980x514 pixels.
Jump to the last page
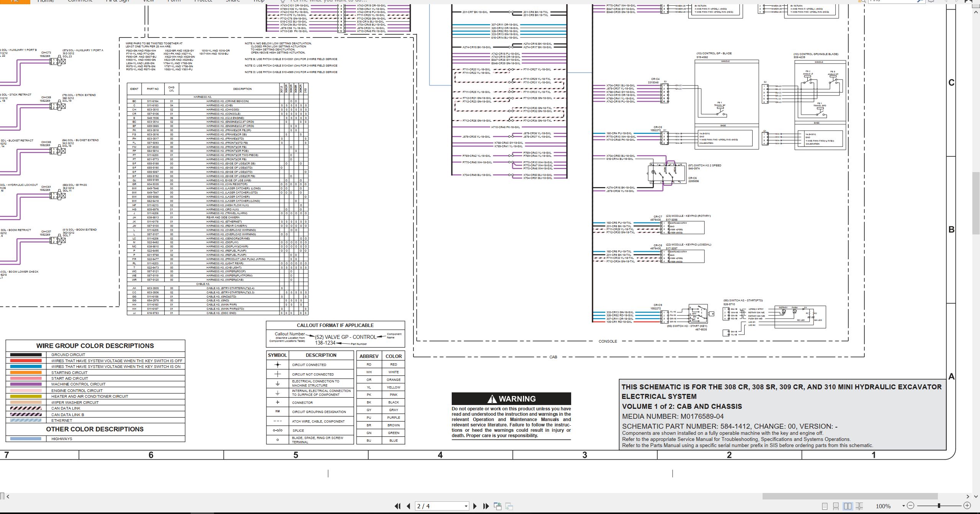point(486,506)
